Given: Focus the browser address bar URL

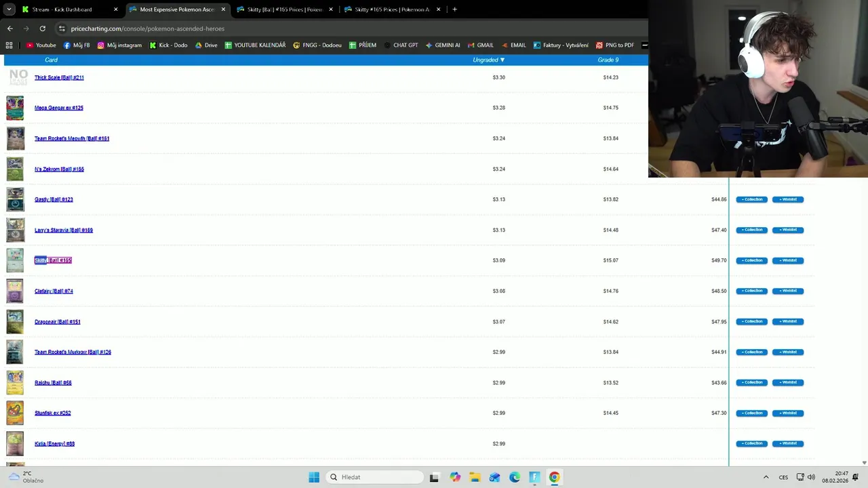Looking at the screenshot, I should pyautogui.click(x=147, y=28).
